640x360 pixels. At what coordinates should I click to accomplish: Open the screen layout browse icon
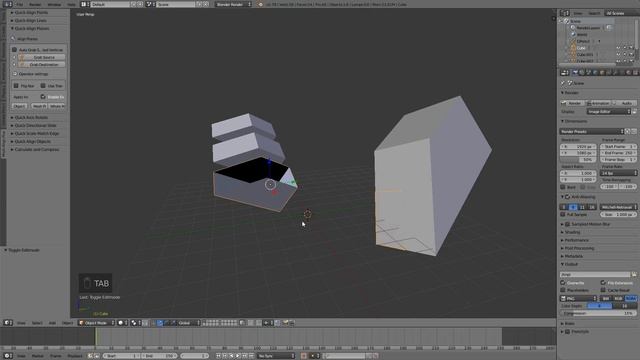pyautogui.click(x=84, y=4)
